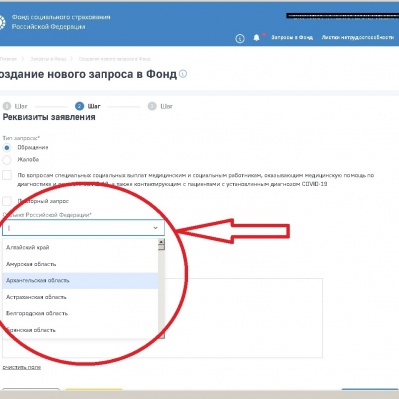Open notifications bell icon
Viewport: 399px width, 399px height.
point(256,37)
